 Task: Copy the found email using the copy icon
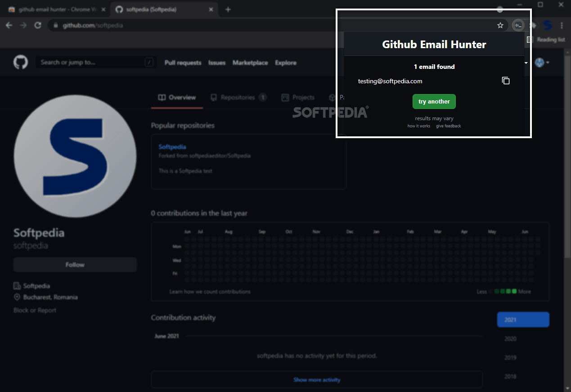[506, 80]
